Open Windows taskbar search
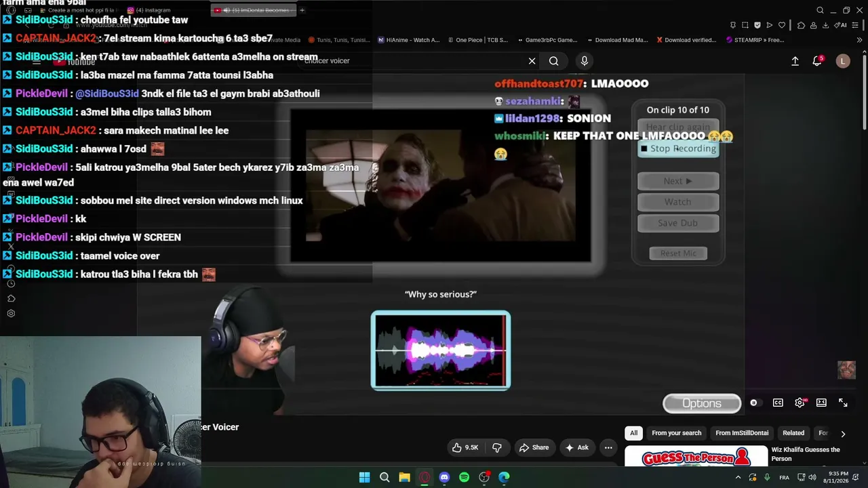 (384, 477)
